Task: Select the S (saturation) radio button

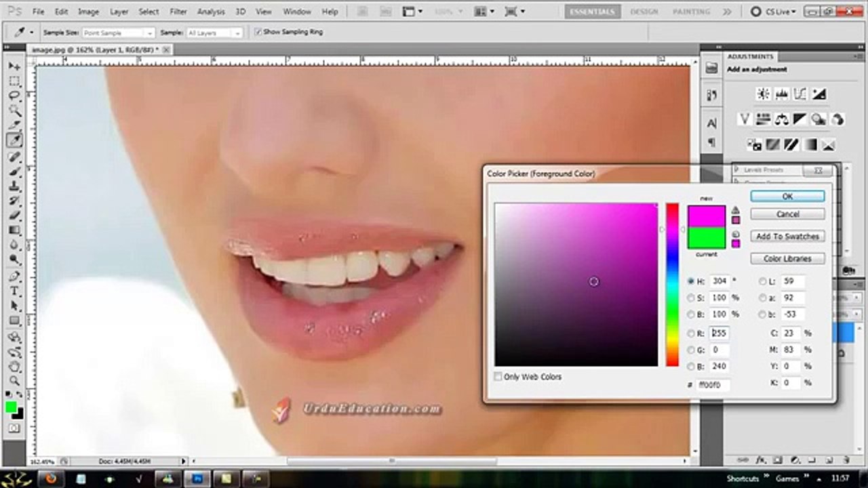Action: pyautogui.click(x=691, y=298)
